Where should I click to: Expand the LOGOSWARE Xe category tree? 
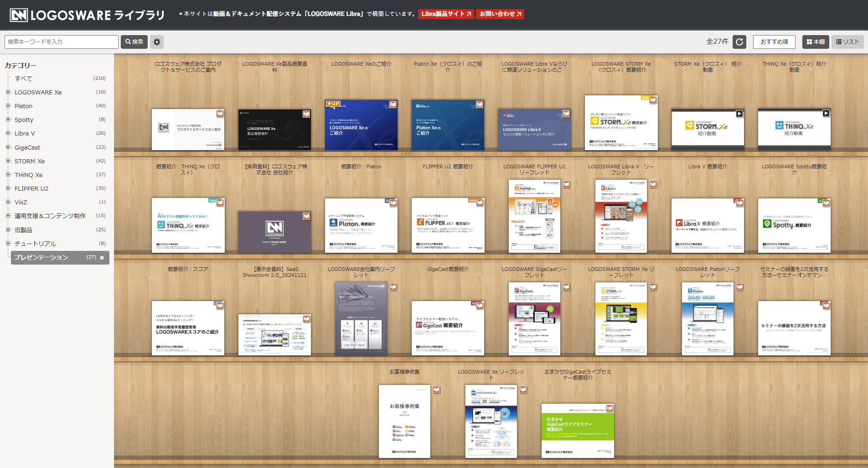click(x=8, y=92)
